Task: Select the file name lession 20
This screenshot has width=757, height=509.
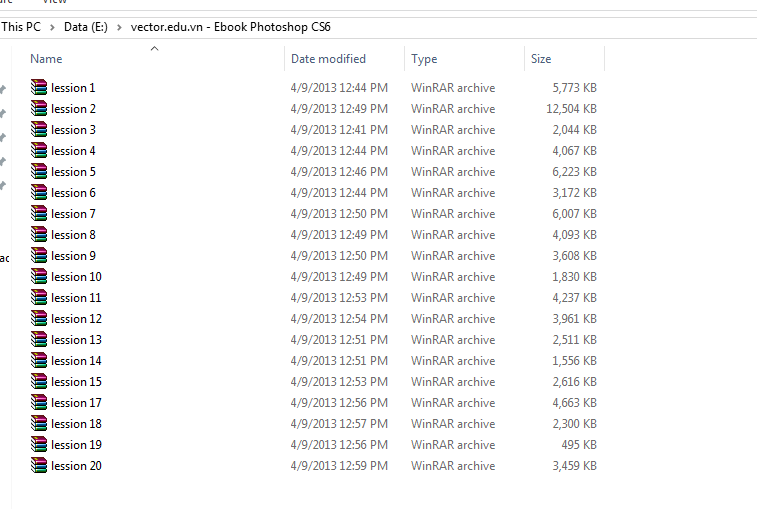Action: 76,466
